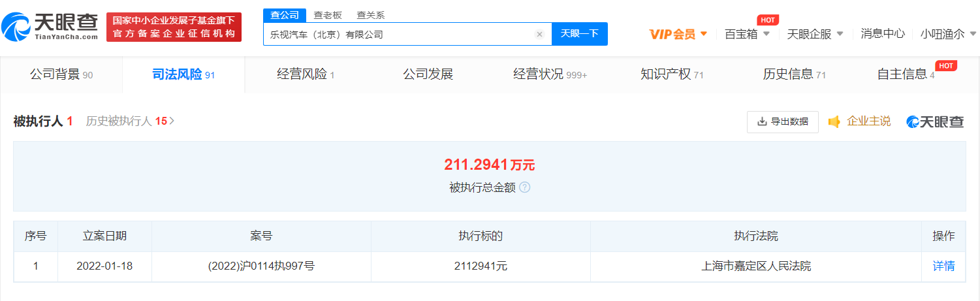The image size is (980, 301).
Task: Open 消息中心 message center
Action: pos(882,34)
